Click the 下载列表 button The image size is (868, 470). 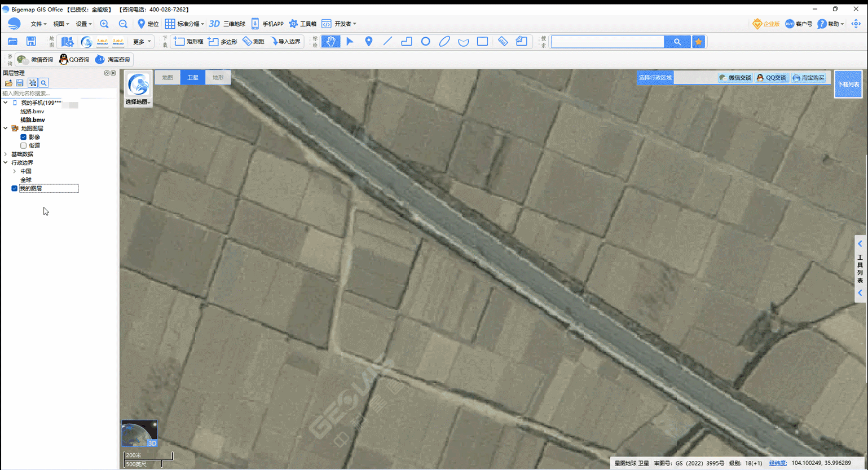[848, 85]
